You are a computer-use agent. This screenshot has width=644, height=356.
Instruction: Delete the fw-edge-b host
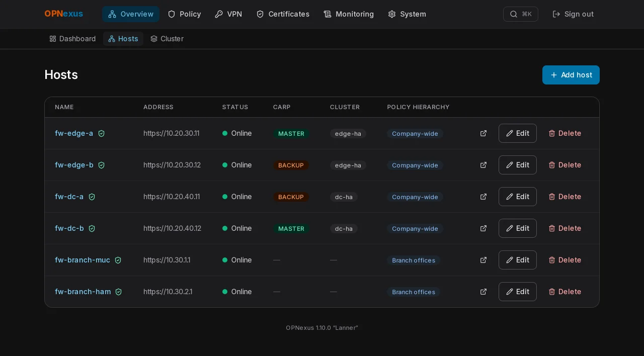pyautogui.click(x=565, y=165)
